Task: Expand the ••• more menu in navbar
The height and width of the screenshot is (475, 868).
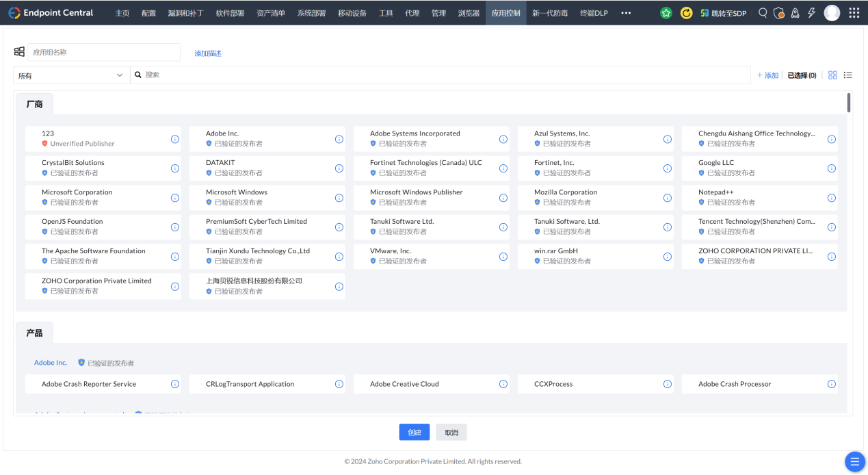Action: (x=626, y=13)
